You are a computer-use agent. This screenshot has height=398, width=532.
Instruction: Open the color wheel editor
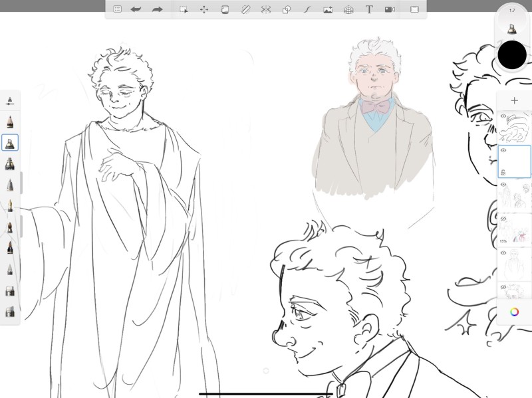[514, 312]
